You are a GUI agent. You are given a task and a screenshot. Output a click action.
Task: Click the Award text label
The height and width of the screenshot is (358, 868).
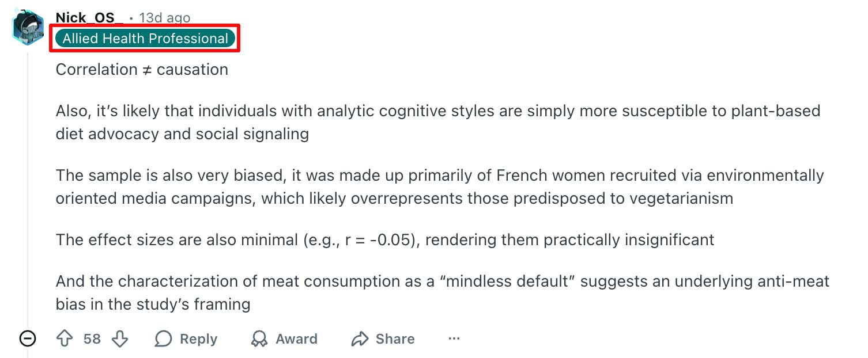[x=296, y=339]
